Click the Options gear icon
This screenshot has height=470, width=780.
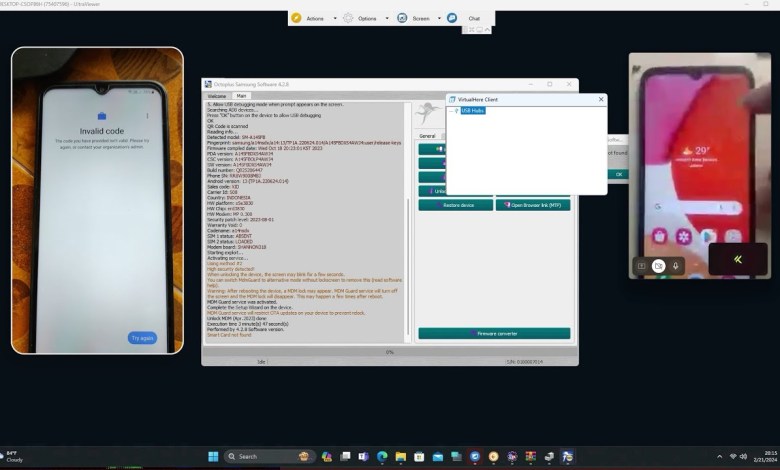point(348,18)
